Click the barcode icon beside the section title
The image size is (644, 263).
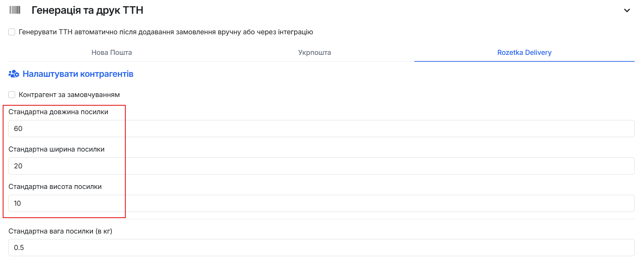(15, 10)
